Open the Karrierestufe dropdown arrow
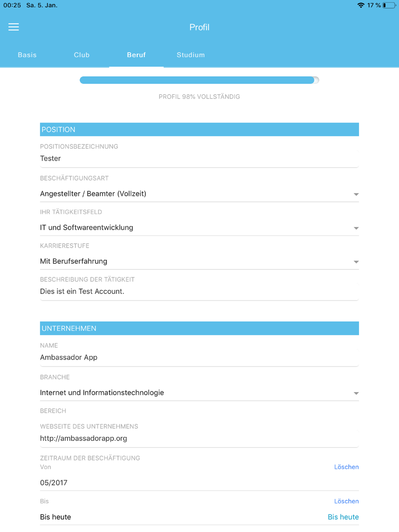The image size is (399, 532). coord(356,262)
